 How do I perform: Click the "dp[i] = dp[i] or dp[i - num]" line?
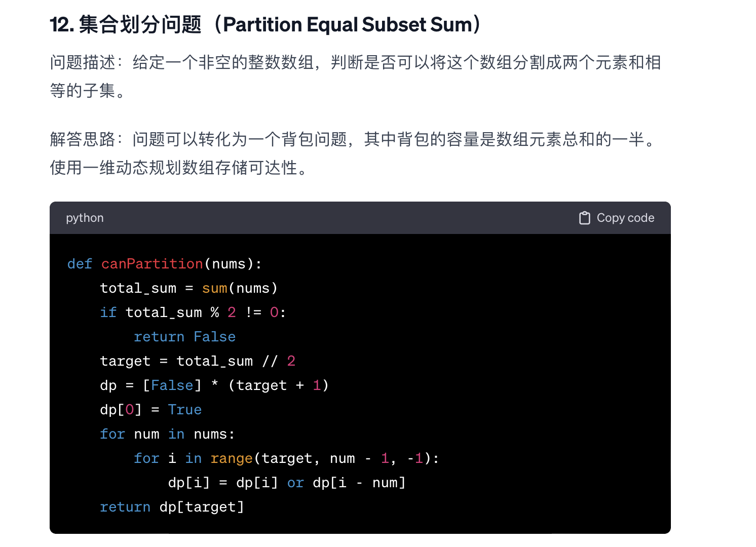point(287,483)
